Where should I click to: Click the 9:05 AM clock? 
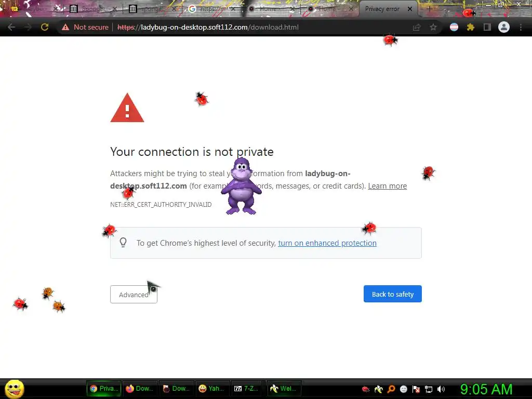pos(486,389)
